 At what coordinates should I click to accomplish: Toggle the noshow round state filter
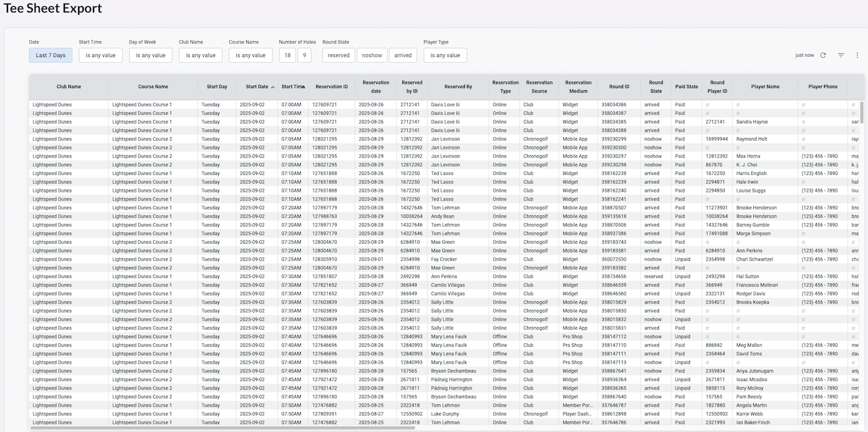click(372, 55)
